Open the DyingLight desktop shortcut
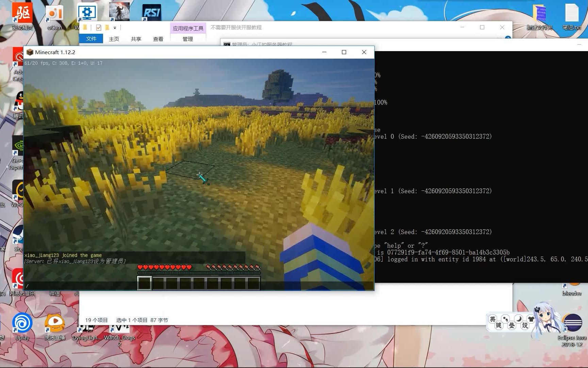 point(87,334)
